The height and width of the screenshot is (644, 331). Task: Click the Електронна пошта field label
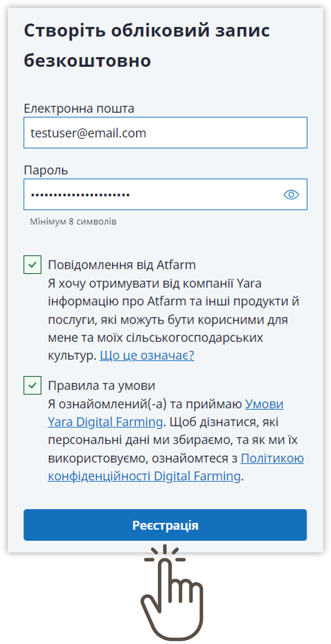(79, 109)
